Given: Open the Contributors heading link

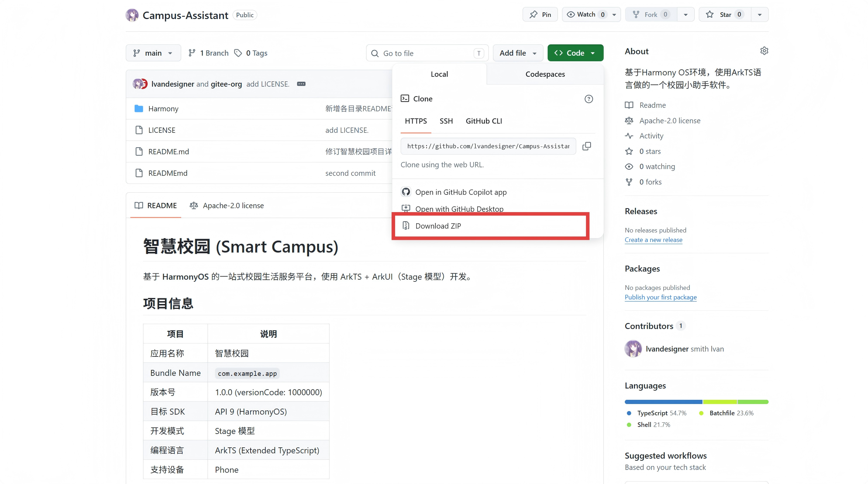Looking at the screenshot, I should [649, 326].
